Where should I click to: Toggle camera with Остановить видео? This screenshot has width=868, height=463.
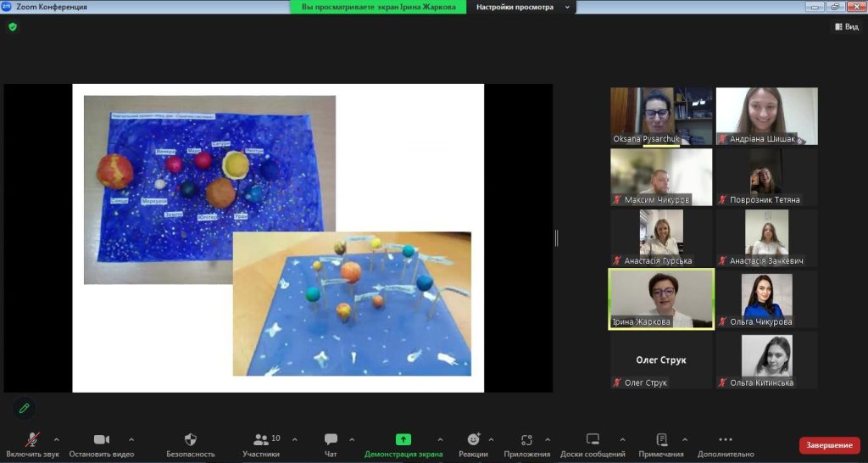pos(102,439)
